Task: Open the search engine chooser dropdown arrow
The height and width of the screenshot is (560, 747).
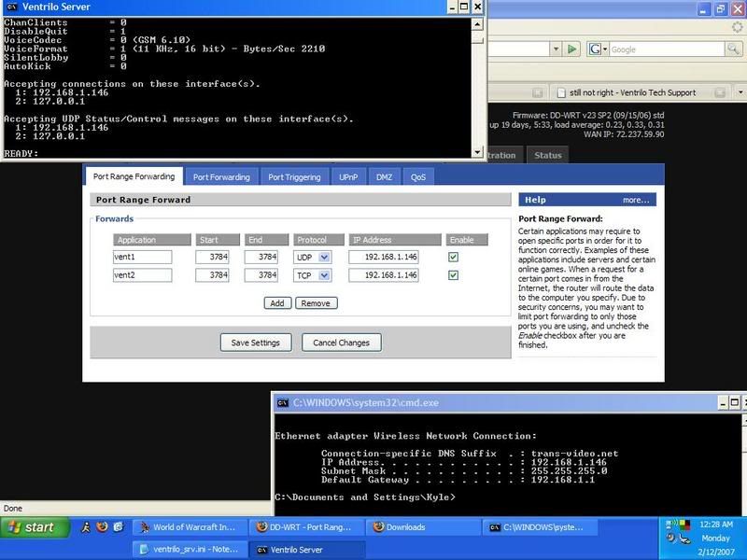Action: coord(605,49)
